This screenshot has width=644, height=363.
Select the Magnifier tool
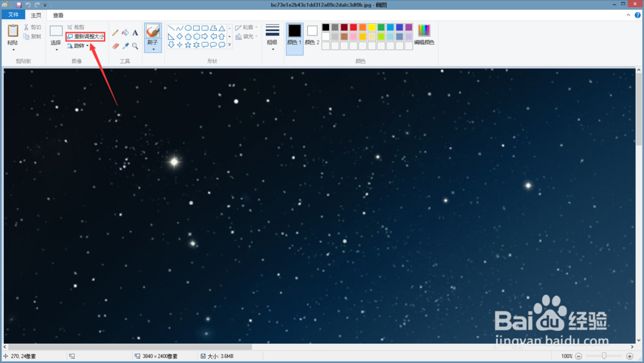[x=135, y=46]
